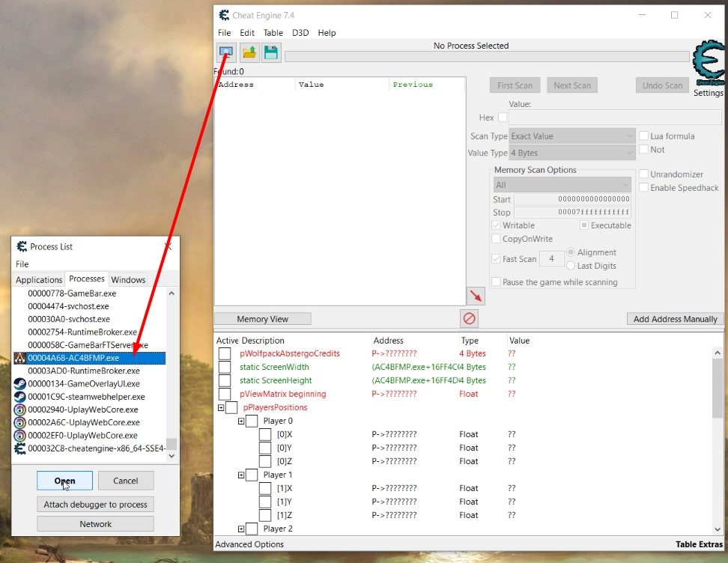728x563 pixels.
Task: Click the Stop address field
Action: pos(572,212)
